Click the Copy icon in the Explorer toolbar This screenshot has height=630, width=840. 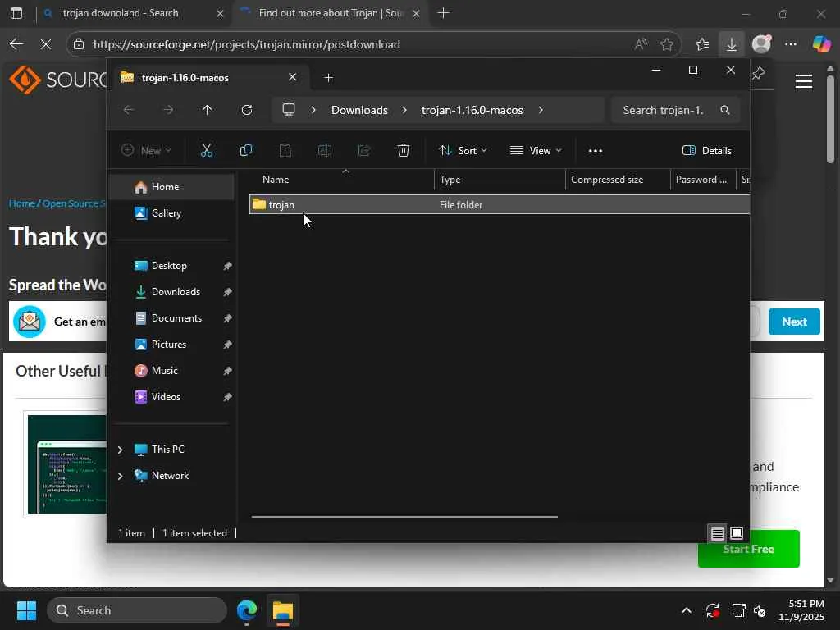(x=246, y=151)
